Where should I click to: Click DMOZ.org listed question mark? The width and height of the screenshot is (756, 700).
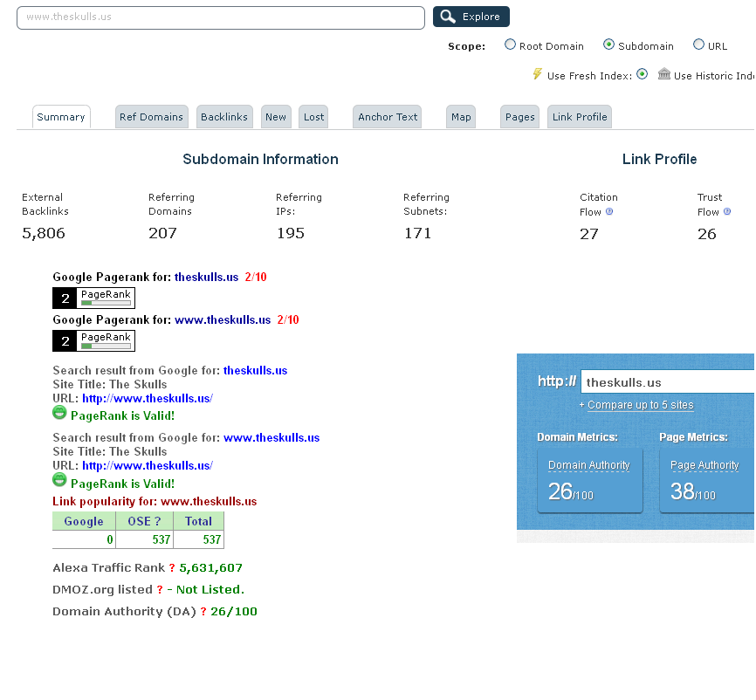coord(160,590)
